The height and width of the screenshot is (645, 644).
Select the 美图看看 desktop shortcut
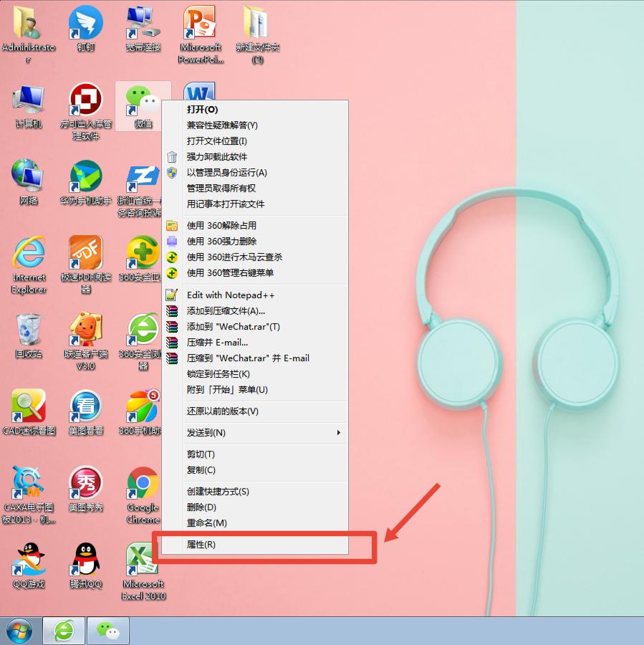(85, 412)
